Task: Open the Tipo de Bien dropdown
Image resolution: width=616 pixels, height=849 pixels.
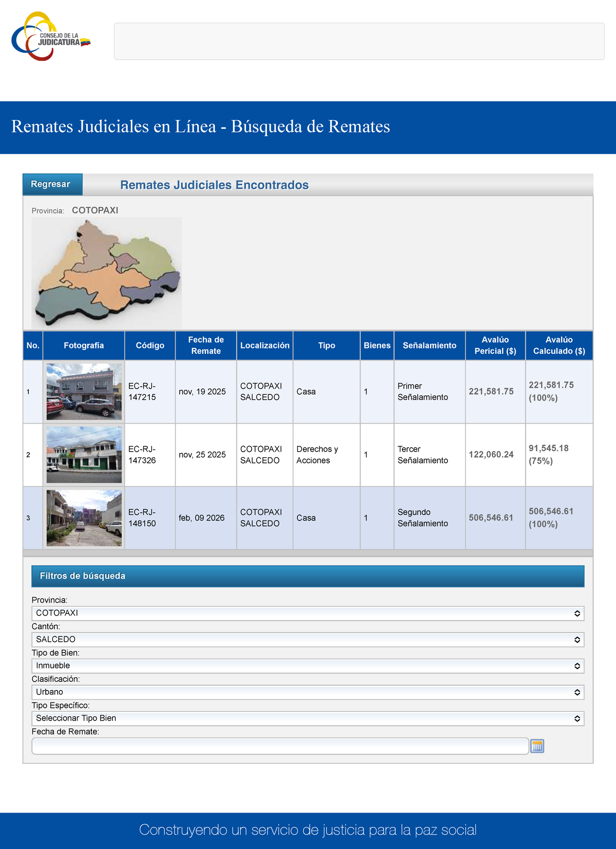Action: (308, 666)
